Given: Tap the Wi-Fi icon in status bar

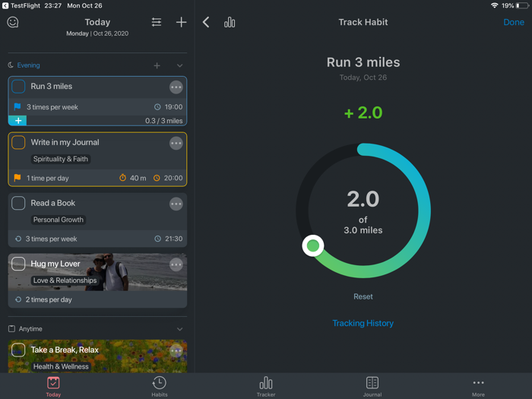Looking at the screenshot, I should click(x=494, y=5).
